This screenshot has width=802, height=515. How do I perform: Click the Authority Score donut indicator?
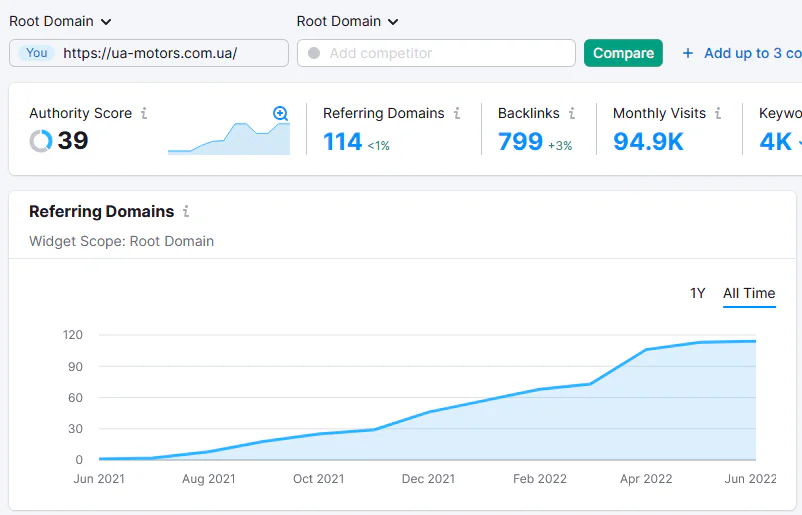pos(41,141)
